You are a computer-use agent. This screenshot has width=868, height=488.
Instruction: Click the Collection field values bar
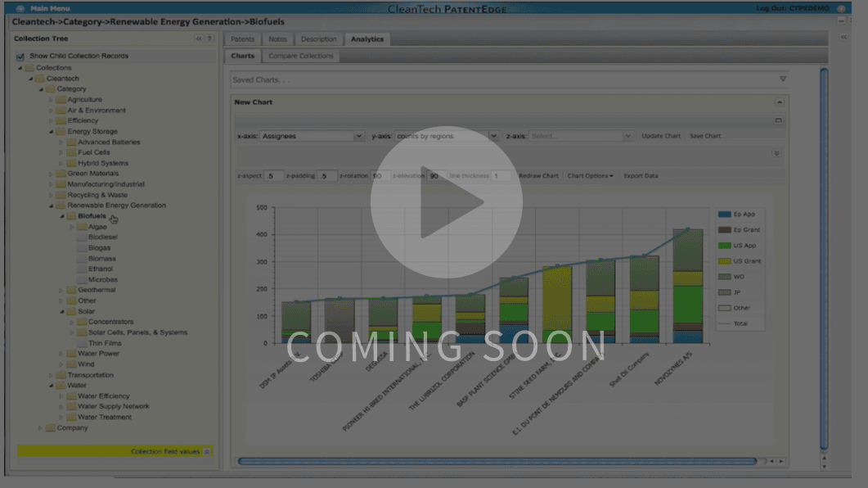coord(115,451)
